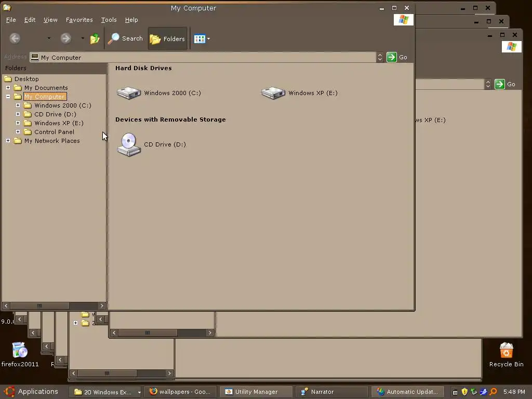Click the Devices with Removable Storage header
This screenshot has height=399, width=532.
point(170,119)
